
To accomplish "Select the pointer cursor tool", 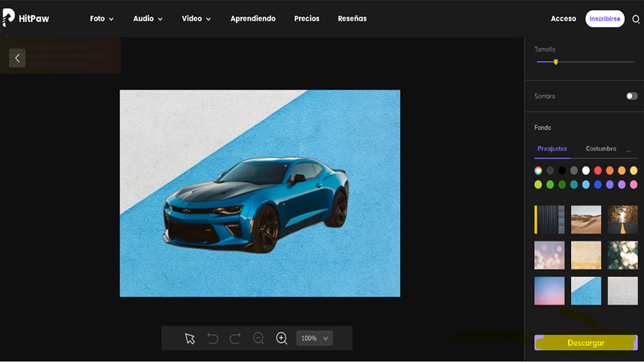I will pos(190,339).
